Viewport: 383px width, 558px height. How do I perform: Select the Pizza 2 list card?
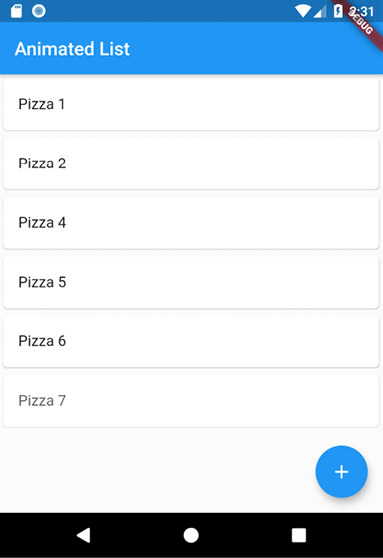(191, 163)
